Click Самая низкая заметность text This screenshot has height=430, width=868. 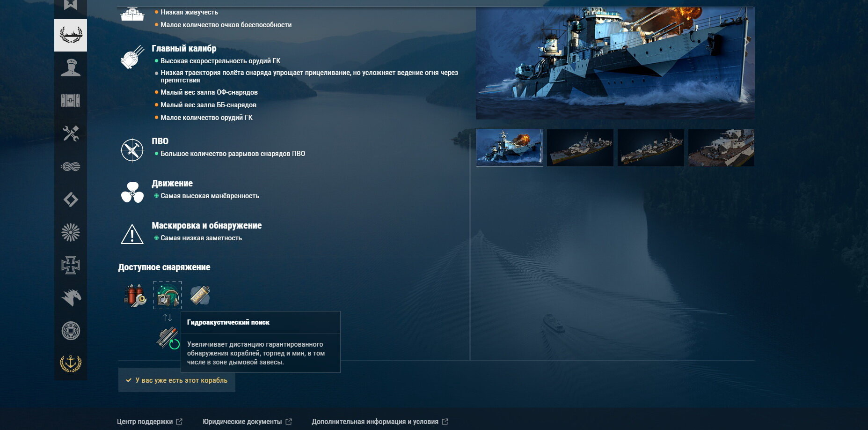(201, 238)
